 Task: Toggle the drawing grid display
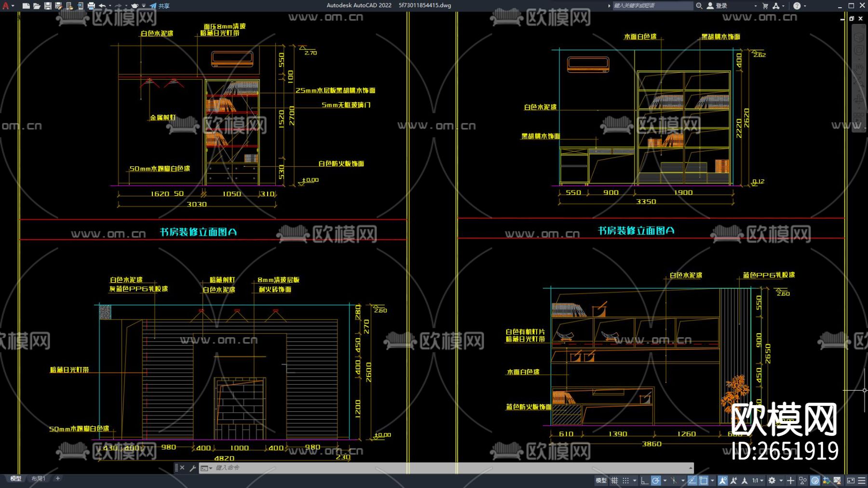coord(614,480)
